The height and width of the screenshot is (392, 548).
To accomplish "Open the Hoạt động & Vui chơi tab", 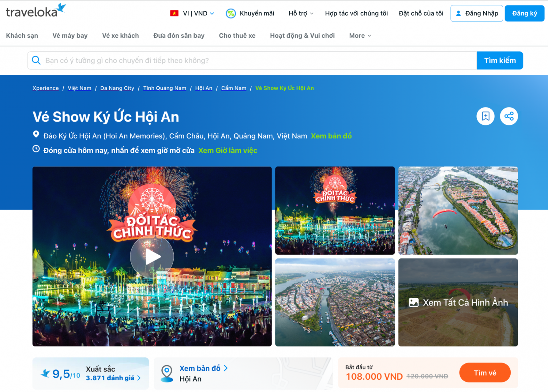I will point(302,36).
